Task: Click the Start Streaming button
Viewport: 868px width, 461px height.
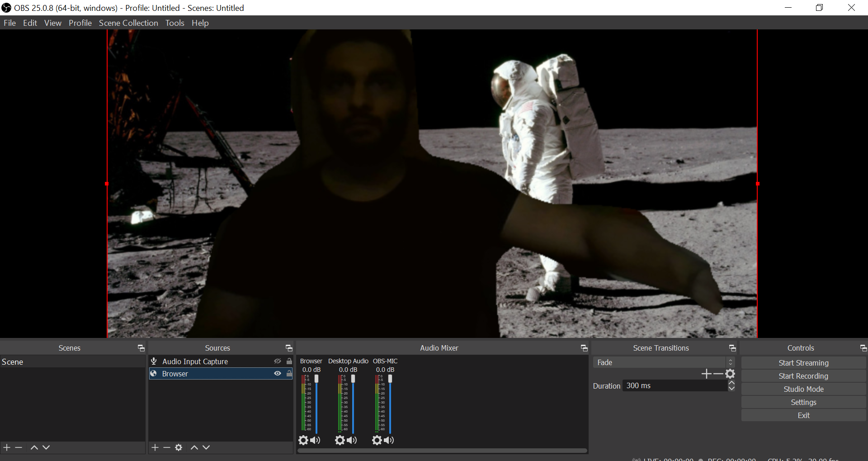Action: pos(803,363)
